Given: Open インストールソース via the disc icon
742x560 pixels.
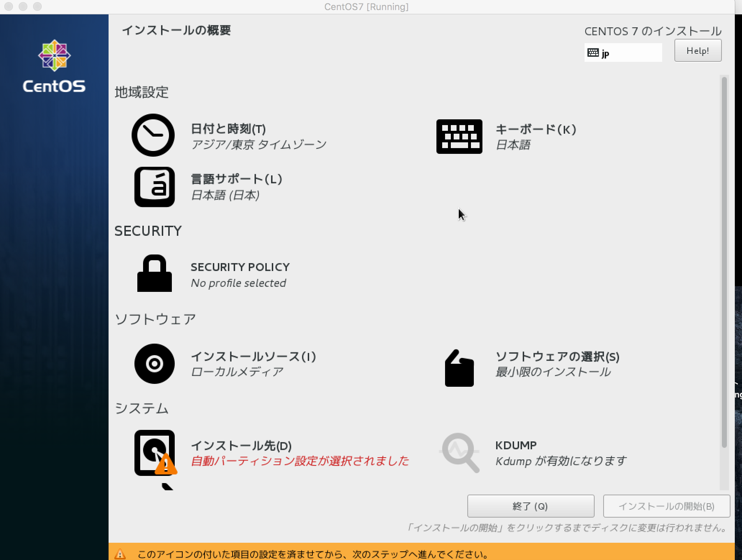Looking at the screenshot, I should point(155,364).
